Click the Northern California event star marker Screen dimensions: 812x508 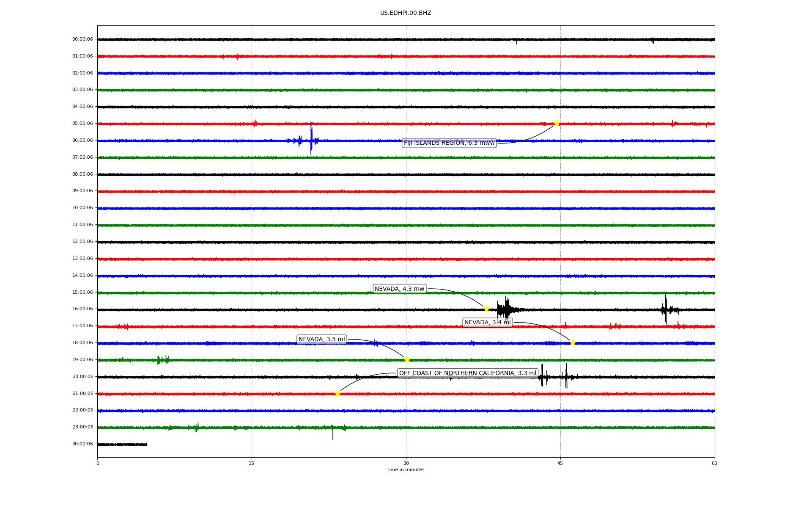tap(337, 393)
